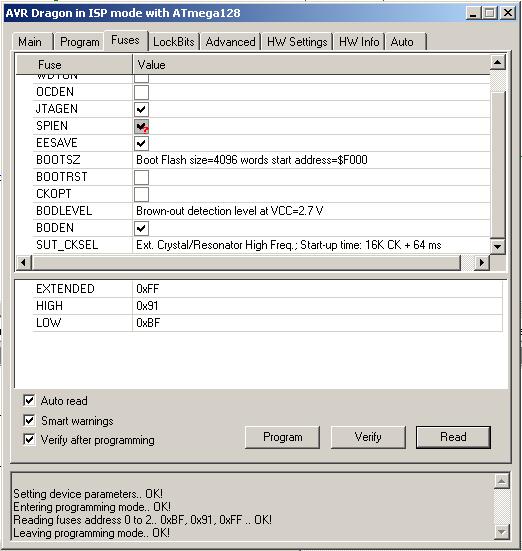
Task: Toggle the Smart warnings checkbox
Action: click(29, 421)
